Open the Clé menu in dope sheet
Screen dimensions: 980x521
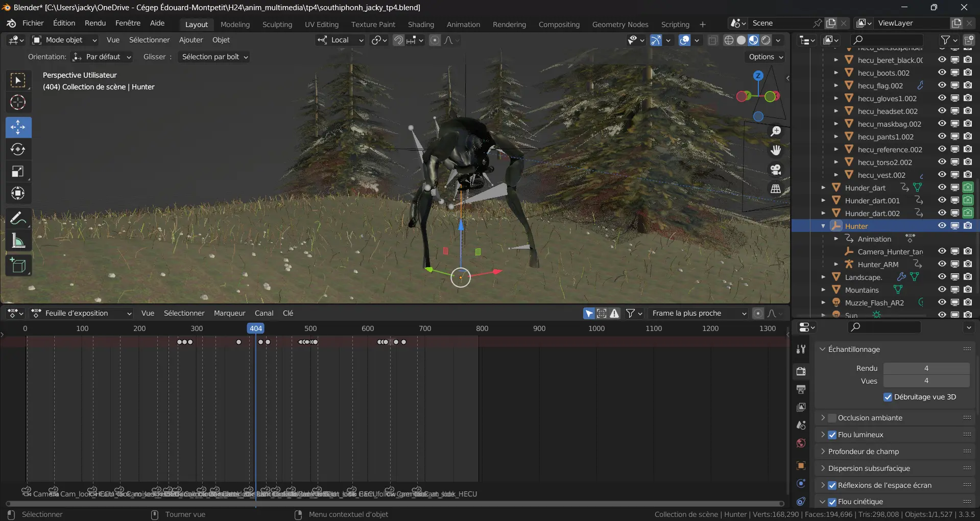(288, 313)
